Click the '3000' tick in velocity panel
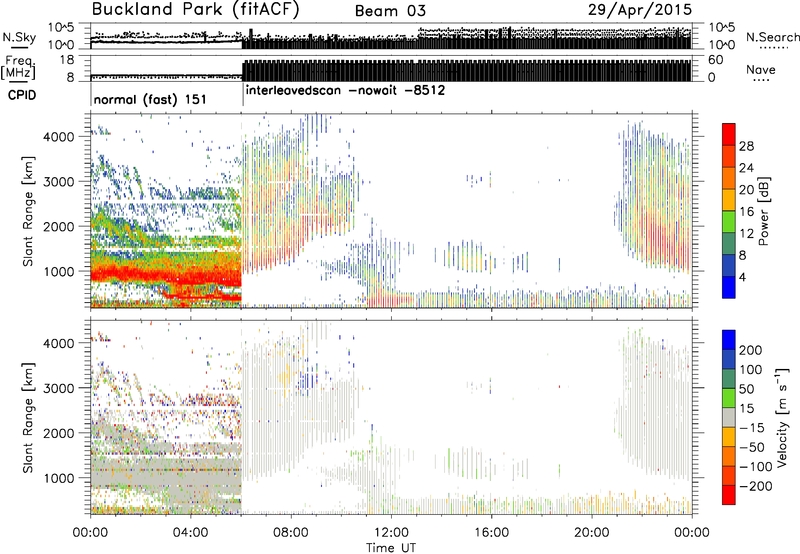 (58, 388)
